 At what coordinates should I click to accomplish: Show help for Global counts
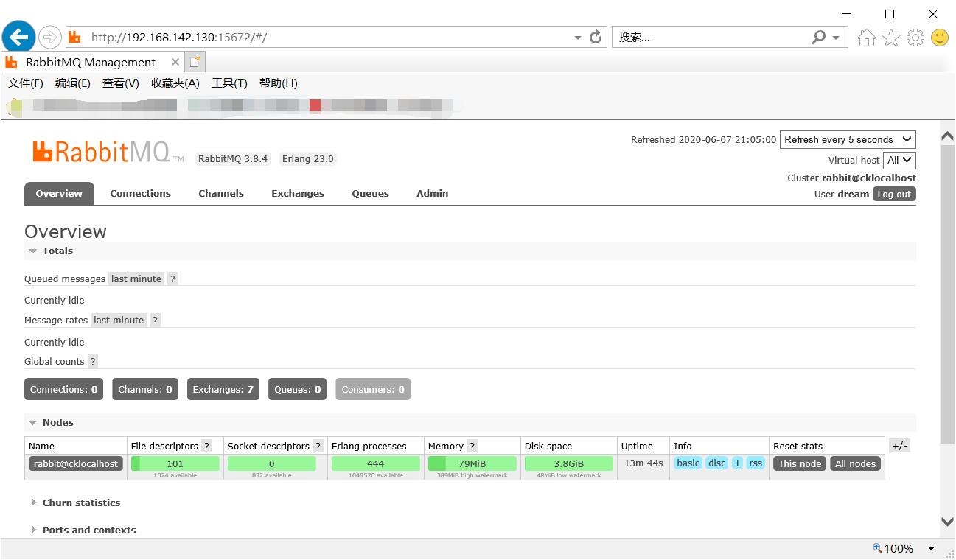pos(93,361)
